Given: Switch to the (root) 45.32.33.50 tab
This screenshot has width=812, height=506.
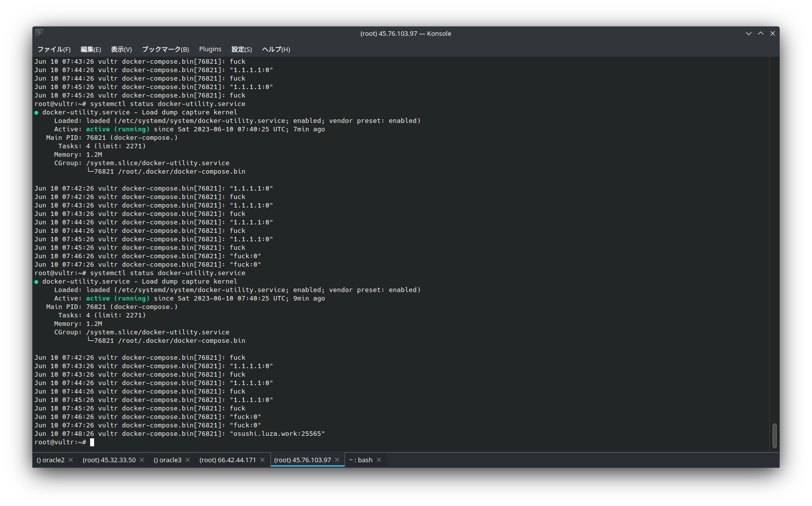Looking at the screenshot, I should click(109, 460).
